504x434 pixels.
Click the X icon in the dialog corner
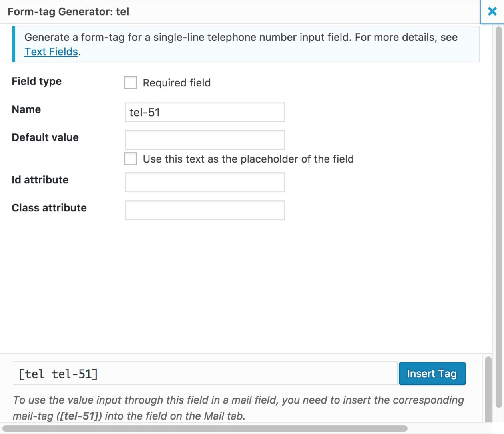pyautogui.click(x=492, y=11)
